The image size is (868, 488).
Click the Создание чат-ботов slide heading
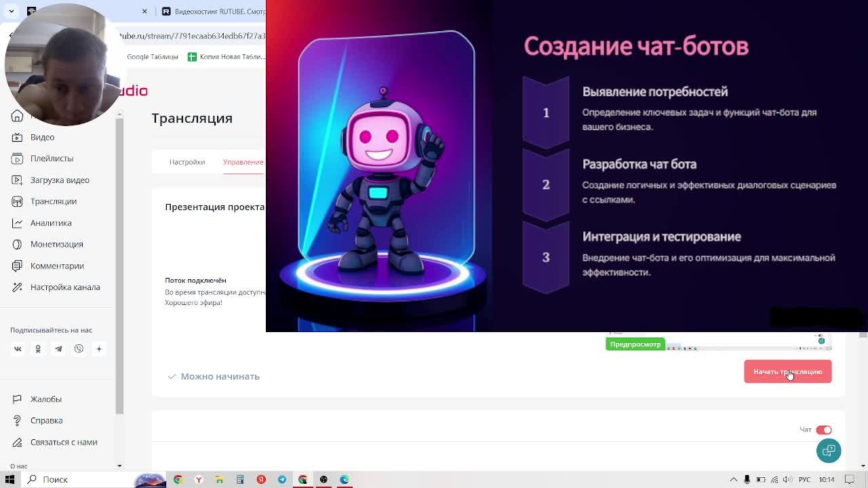[x=636, y=46]
